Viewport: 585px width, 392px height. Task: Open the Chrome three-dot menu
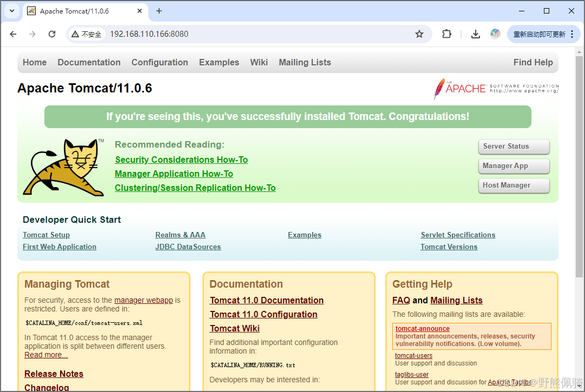572,34
